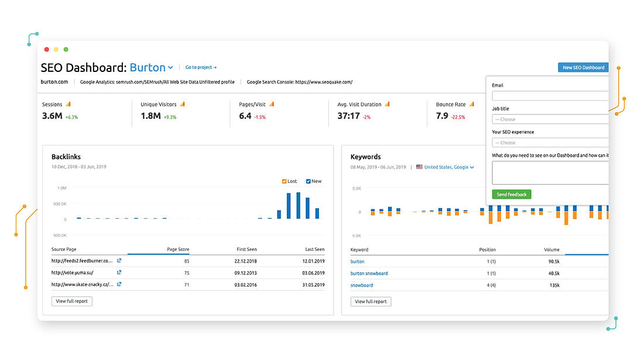This screenshot has width=644, height=362.
Task: Click the Google Analytics icon beside Sessions
Action: pos(68,104)
